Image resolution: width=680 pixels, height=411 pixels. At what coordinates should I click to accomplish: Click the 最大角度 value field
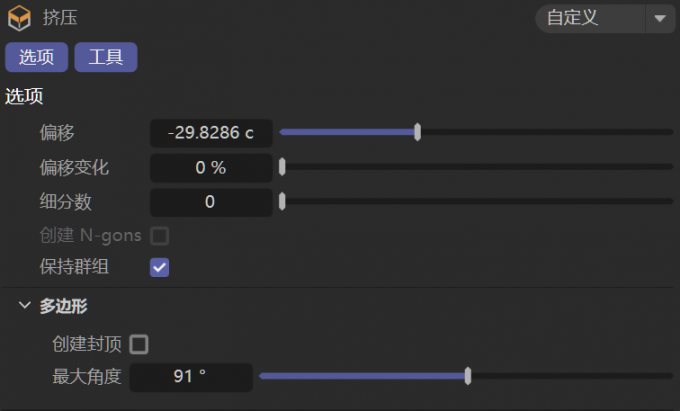point(191,377)
